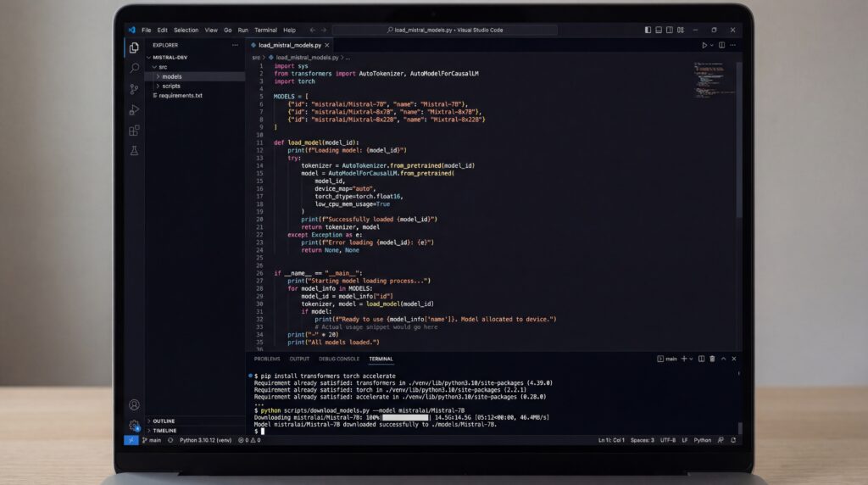The width and height of the screenshot is (868, 485).
Task: Switch to the PROBLEMS panel tab
Action: pos(267,359)
